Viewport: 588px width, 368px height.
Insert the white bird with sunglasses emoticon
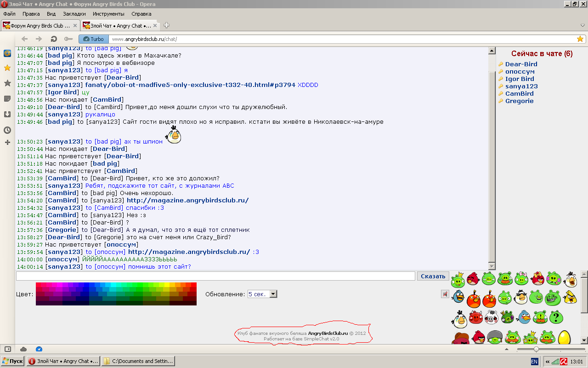pos(521,297)
